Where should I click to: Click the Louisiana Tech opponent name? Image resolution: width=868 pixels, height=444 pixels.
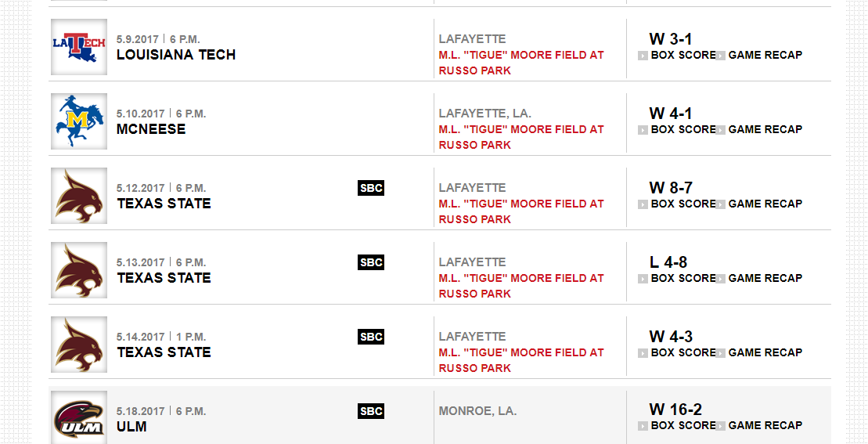point(176,55)
